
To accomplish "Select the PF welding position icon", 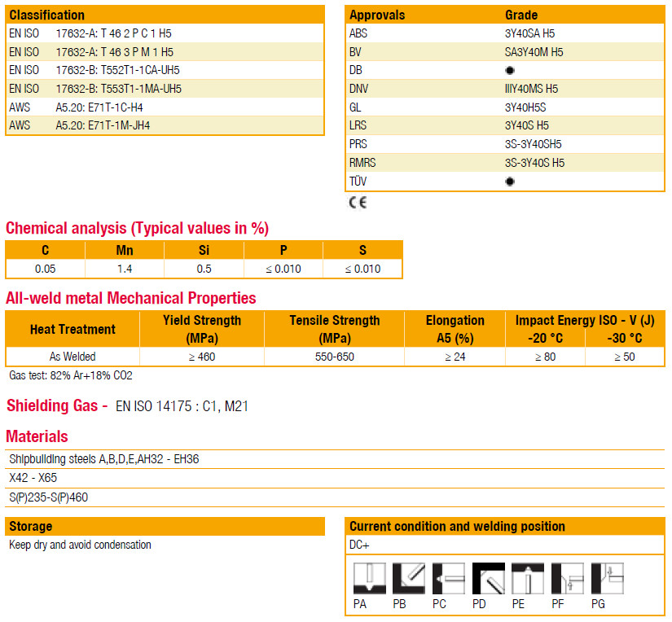I will pyautogui.click(x=568, y=579).
